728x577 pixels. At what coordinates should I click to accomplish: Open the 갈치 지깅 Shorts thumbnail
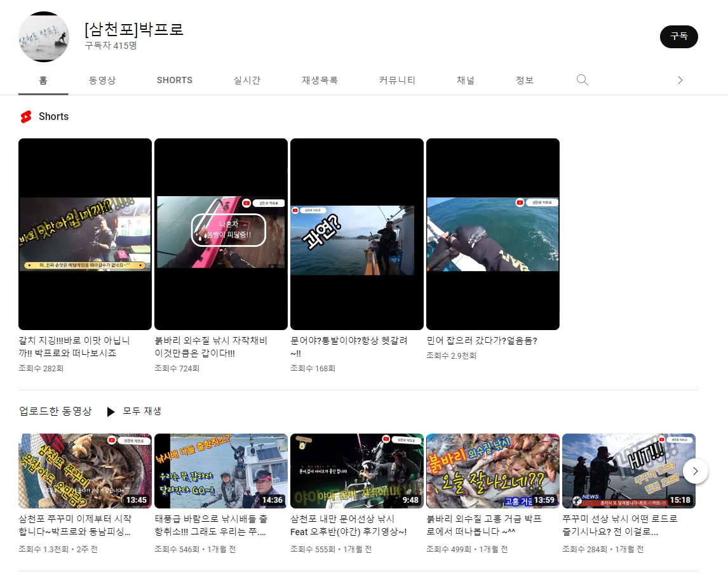85,234
